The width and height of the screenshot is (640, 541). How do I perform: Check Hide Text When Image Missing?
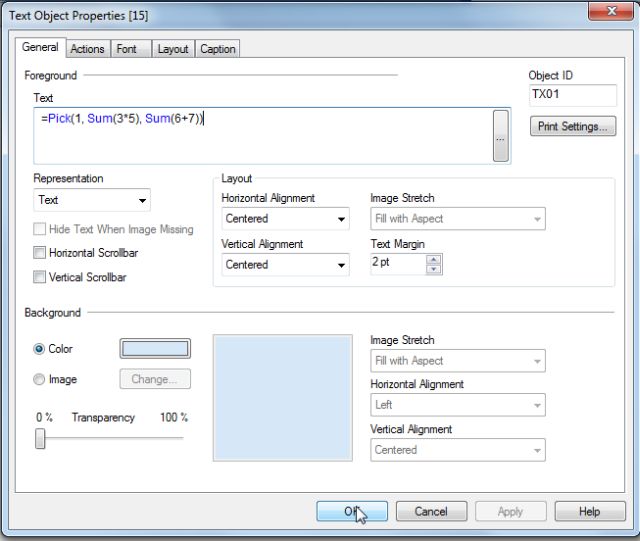click(x=39, y=229)
